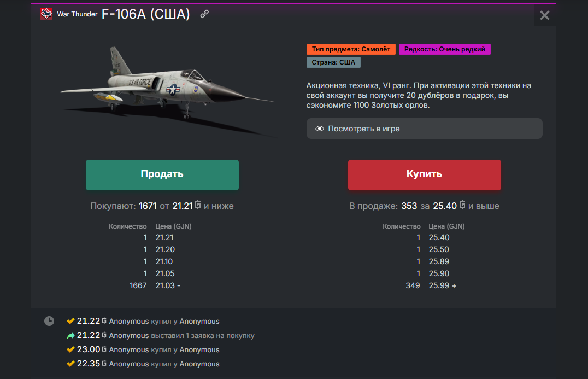Click GJN coin icon after 21.21 summary

tap(198, 205)
